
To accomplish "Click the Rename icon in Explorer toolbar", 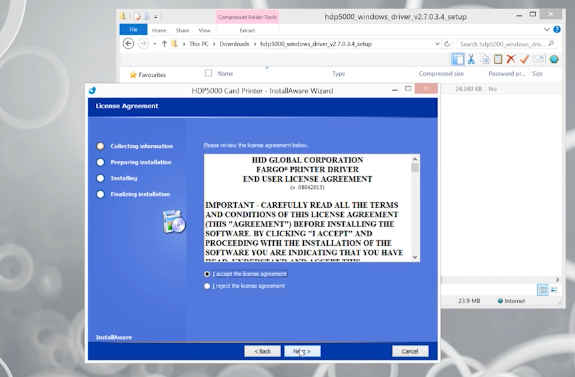I will click(538, 59).
